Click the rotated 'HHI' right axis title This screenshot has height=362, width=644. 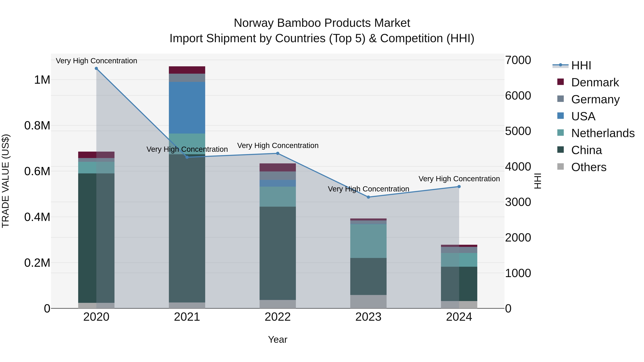click(538, 181)
